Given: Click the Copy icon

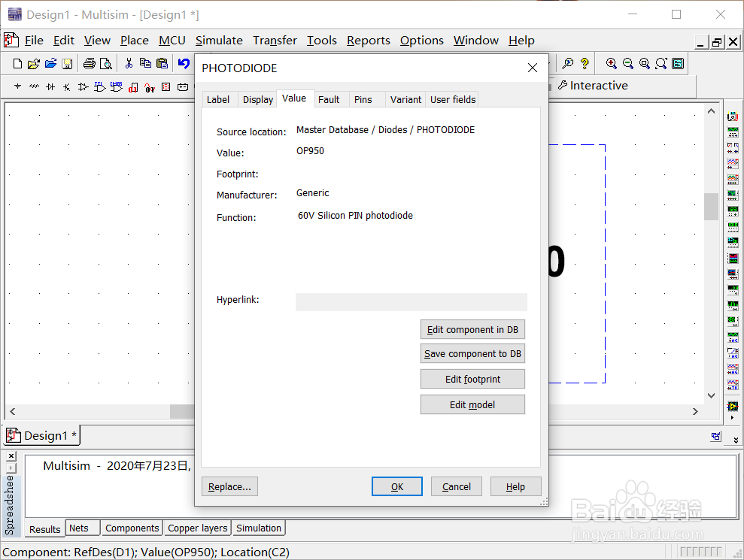Looking at the screenshot, I should [146, 64].
